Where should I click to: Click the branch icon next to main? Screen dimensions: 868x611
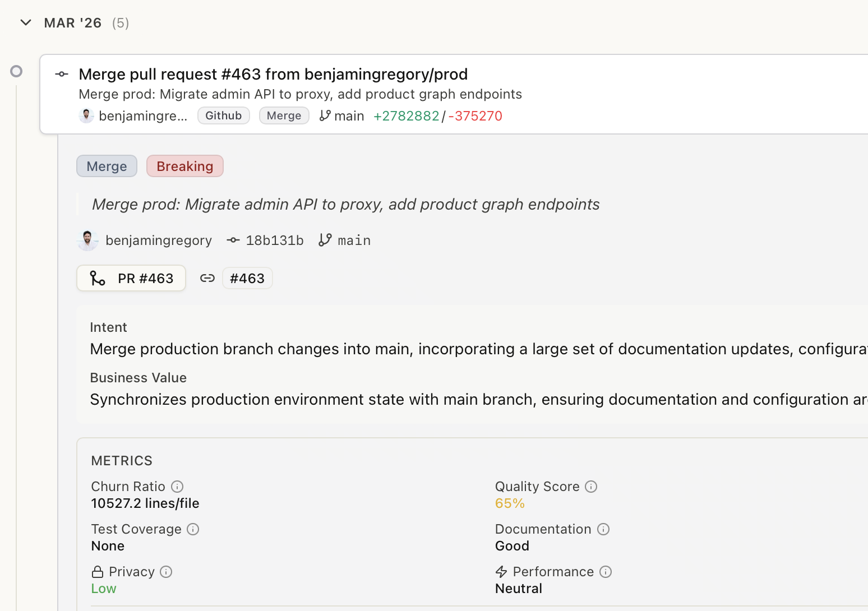[x=325, y=115]
